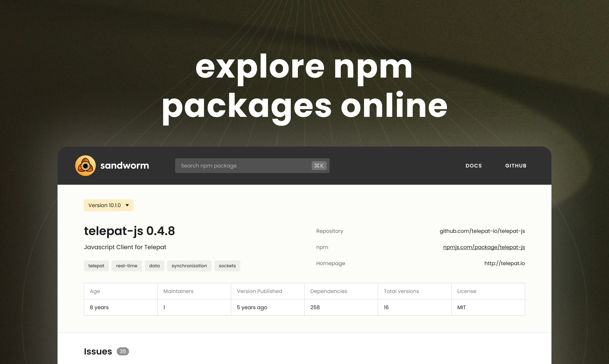Click the Dependencies value '258'
This screenshot has height=364, width=609.
[315, 307]
